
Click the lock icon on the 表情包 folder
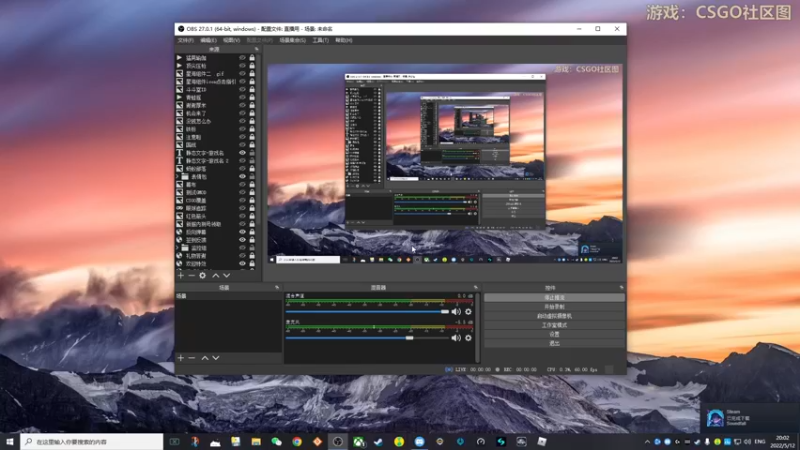tap(252, 177)
